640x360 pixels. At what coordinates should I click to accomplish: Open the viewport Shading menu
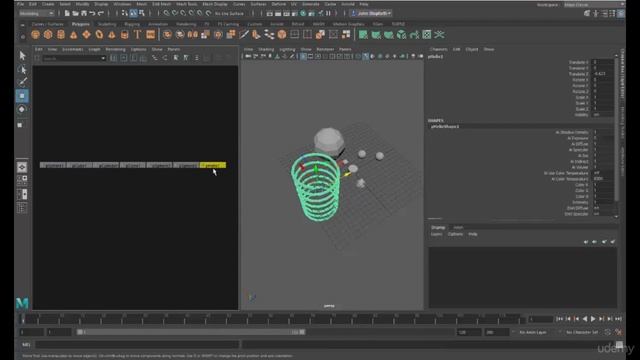point(266,49)
